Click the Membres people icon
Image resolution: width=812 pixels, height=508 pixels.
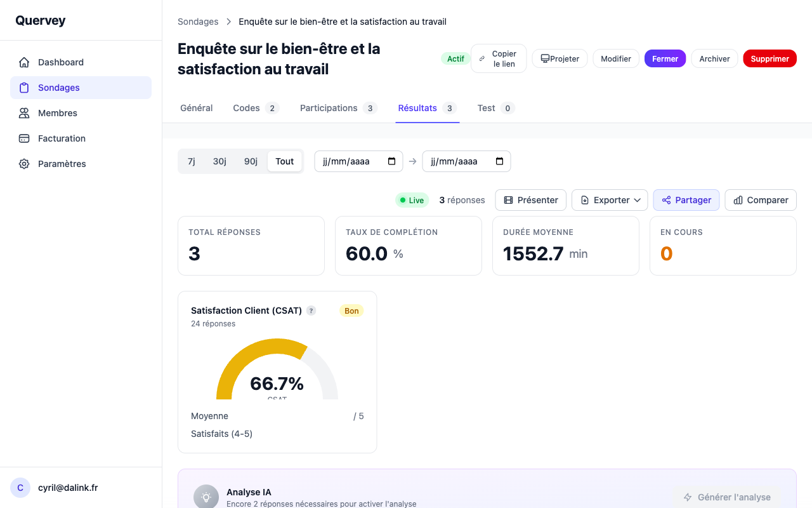point(23,113)
